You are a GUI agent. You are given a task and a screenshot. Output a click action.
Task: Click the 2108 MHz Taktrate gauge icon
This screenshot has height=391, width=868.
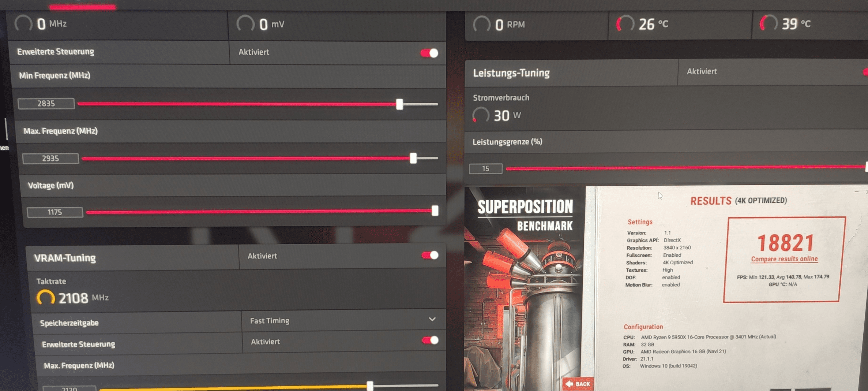(46, 298)
